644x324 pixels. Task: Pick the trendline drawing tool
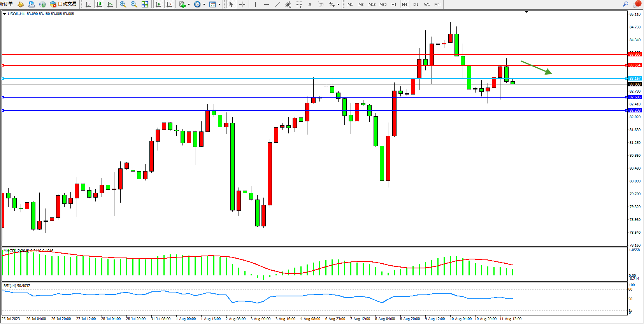[x=277, y=4]
